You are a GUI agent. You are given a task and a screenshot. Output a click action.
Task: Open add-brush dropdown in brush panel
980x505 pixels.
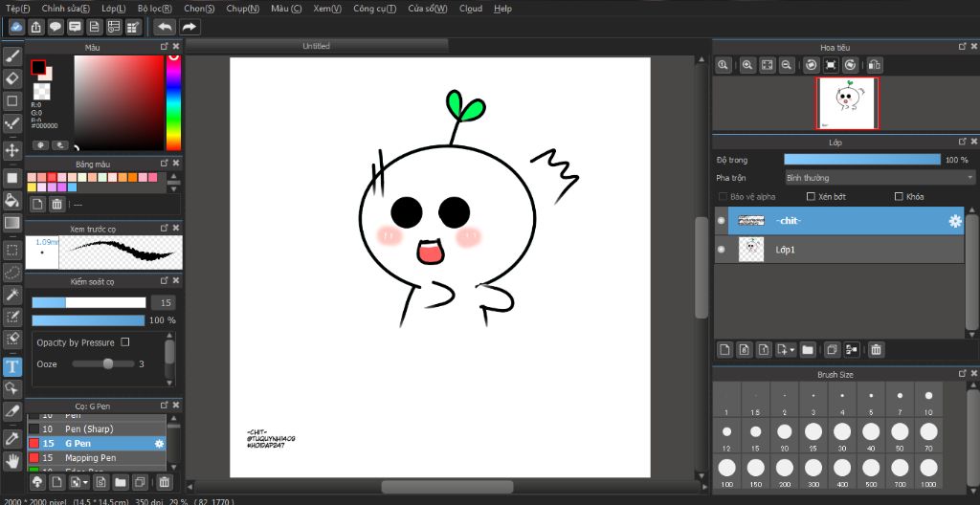point(85,482)
